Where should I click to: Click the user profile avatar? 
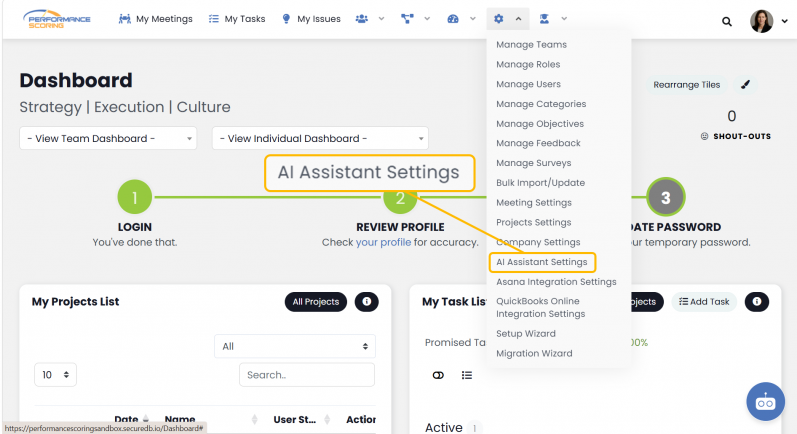[761, 21]
